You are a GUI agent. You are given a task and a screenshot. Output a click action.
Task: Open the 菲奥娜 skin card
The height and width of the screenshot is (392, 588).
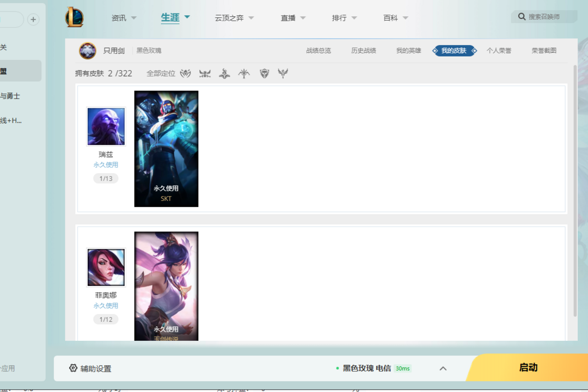pos(166,286)
